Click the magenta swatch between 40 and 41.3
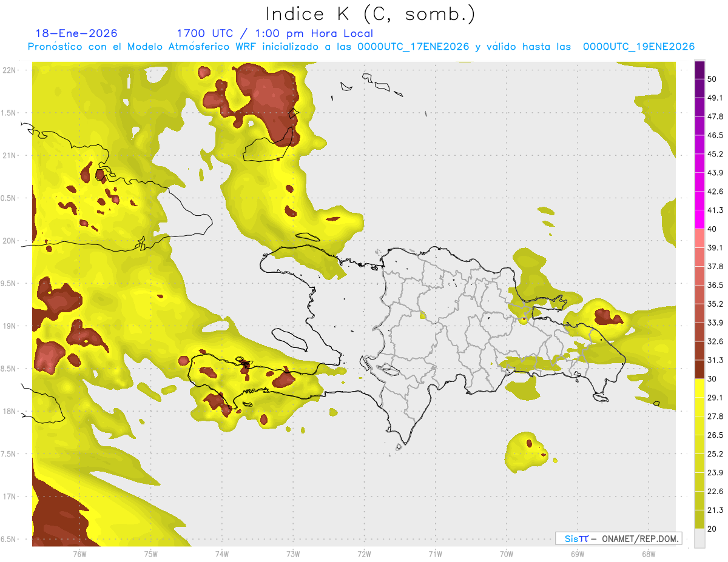This screenshot has height=562, width=728. pyautogui.click(x=700, y=219)
